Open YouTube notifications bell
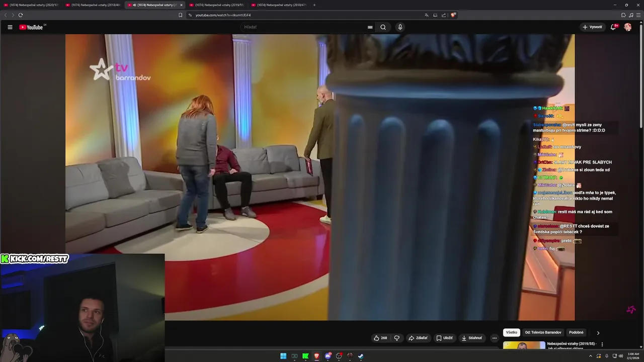The image size is (644, 362). coord(613,27)
